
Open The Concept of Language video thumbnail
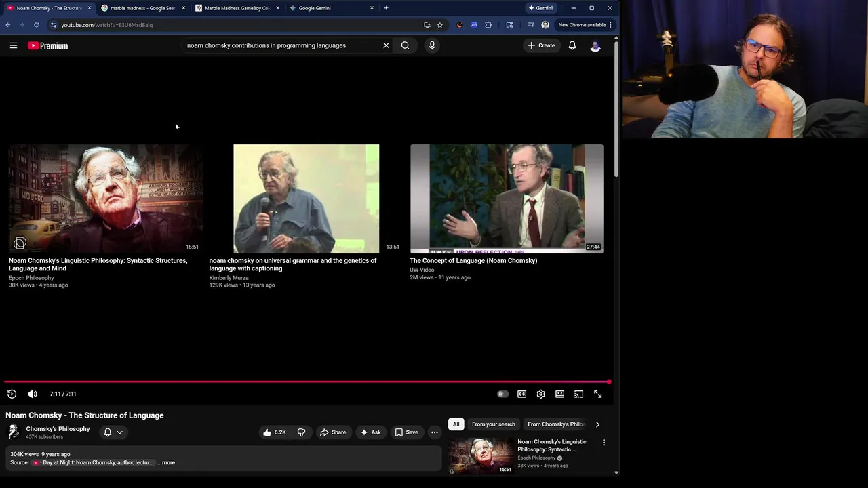click(507, 199)
